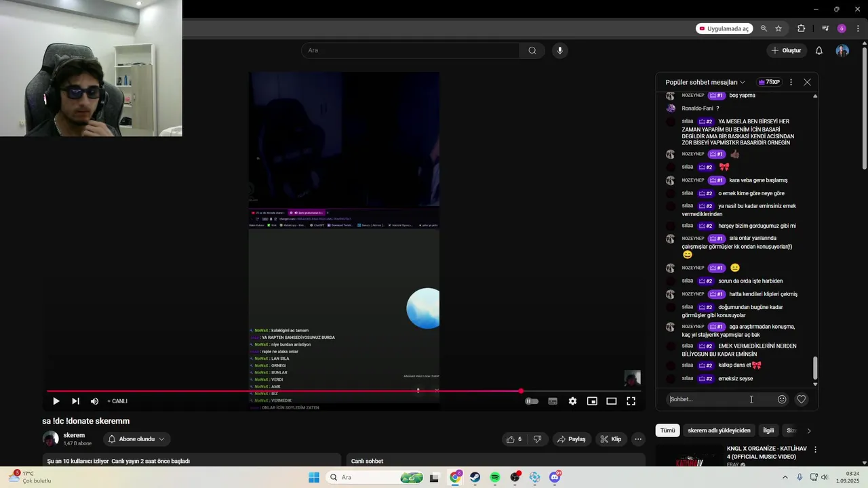Open live chat options menu
The width and height of the screenshot is (868, 488).
[x=791, y=82]
